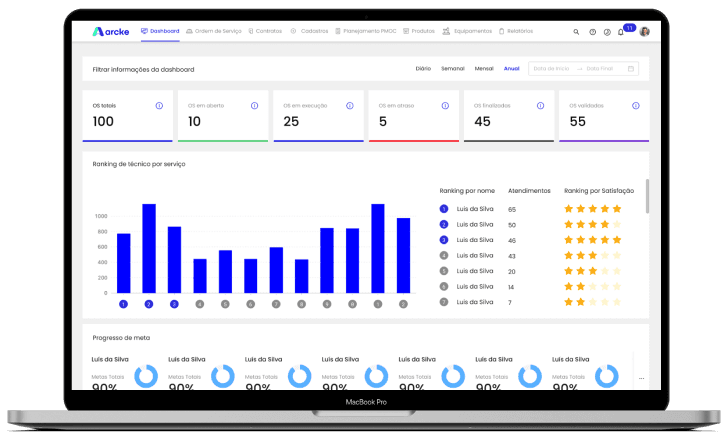Click info icon on OS totais card

(x=159, y=105)
